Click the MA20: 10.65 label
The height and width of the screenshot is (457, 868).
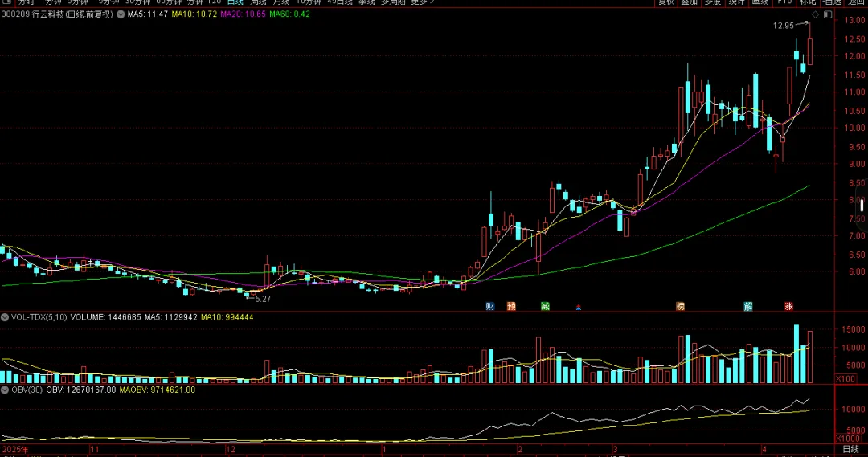[x=243, y=14]
